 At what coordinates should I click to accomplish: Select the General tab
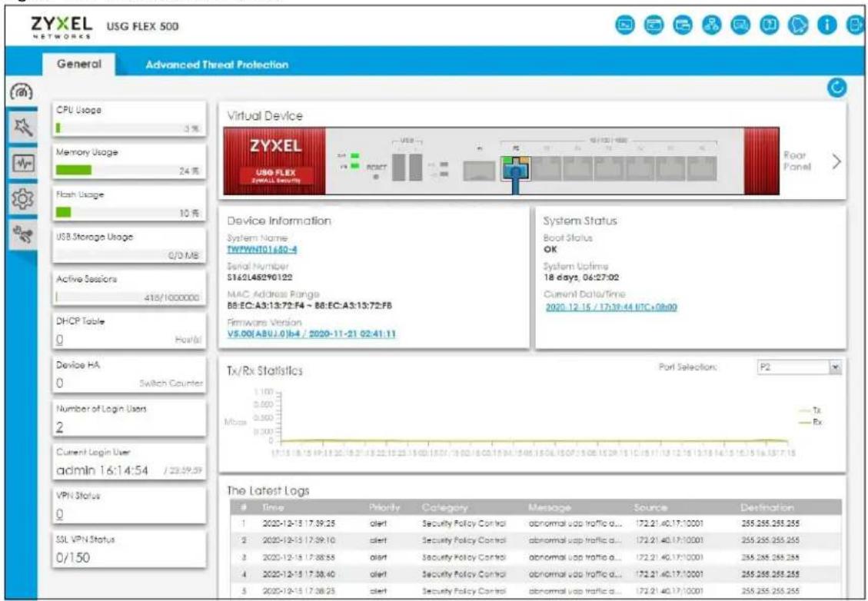79,64
